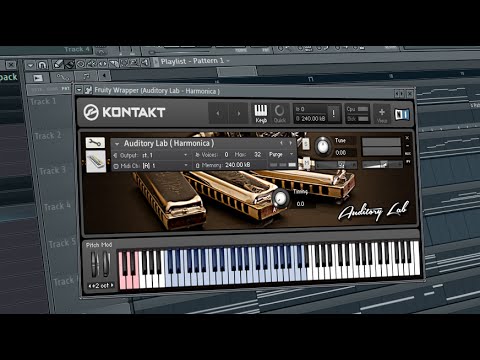
Task: Open the Fruity Wrapper window menu arrow
Action: tap(79, 90)
